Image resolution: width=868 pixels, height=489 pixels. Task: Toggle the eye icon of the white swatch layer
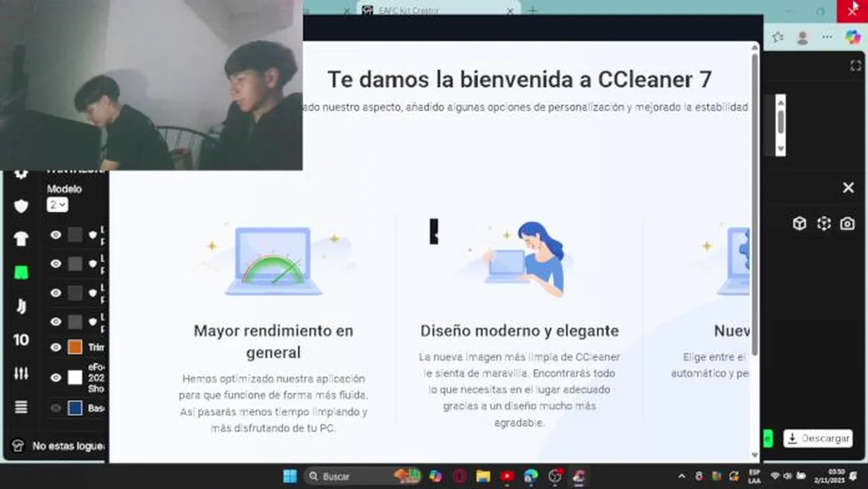56,378
